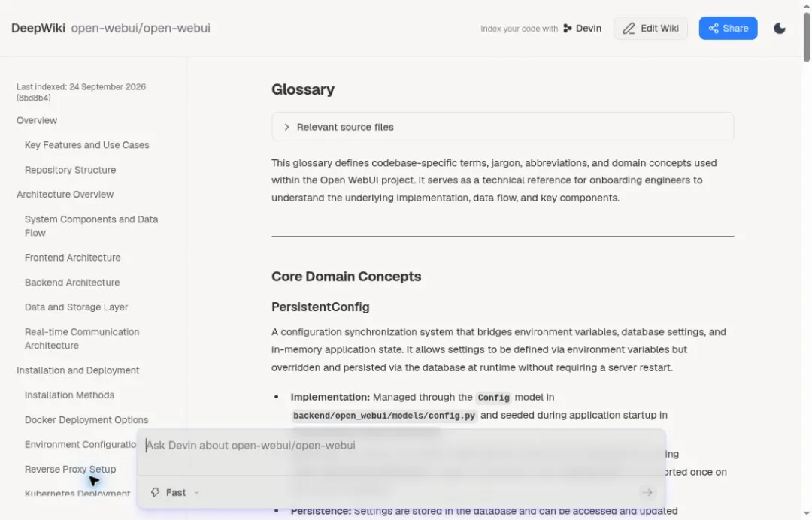Open Real-time Communication Architecture page
Image resolution: width=812 pixels, height=520 pixels.
(x=82, y=339)
